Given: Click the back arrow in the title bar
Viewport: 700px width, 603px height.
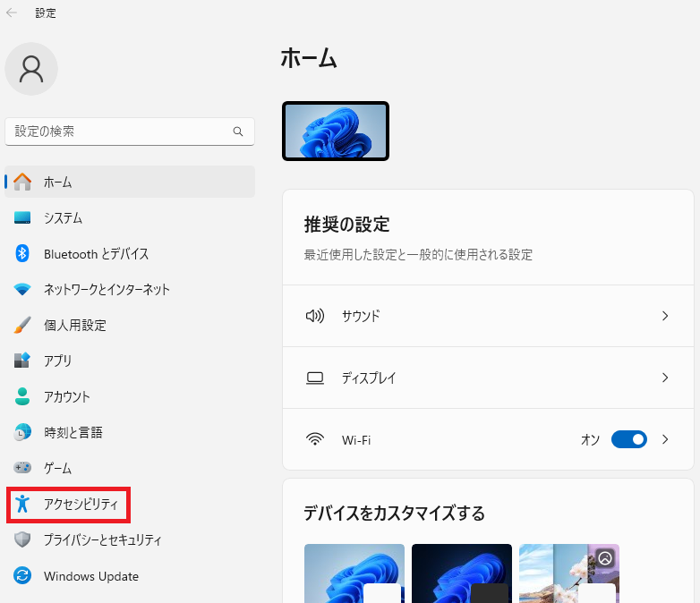Looking at the screenshot, I should (x=12, y=13).
